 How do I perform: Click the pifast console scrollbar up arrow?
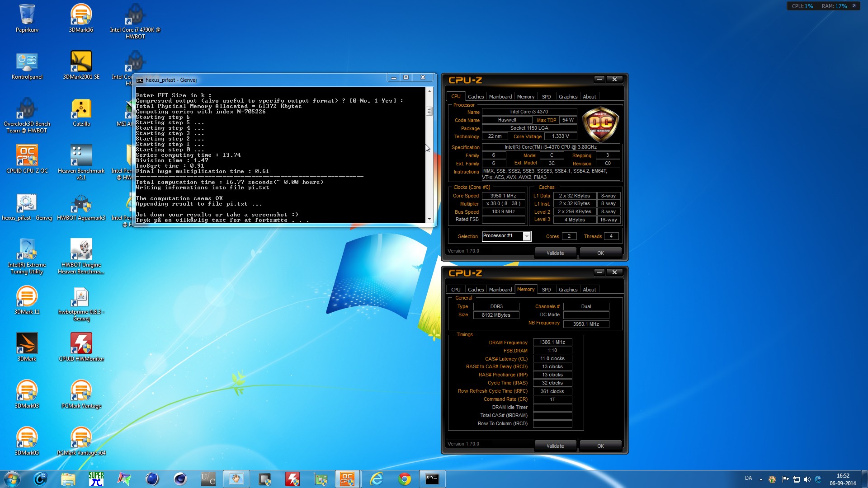click(x=429, y=91)
